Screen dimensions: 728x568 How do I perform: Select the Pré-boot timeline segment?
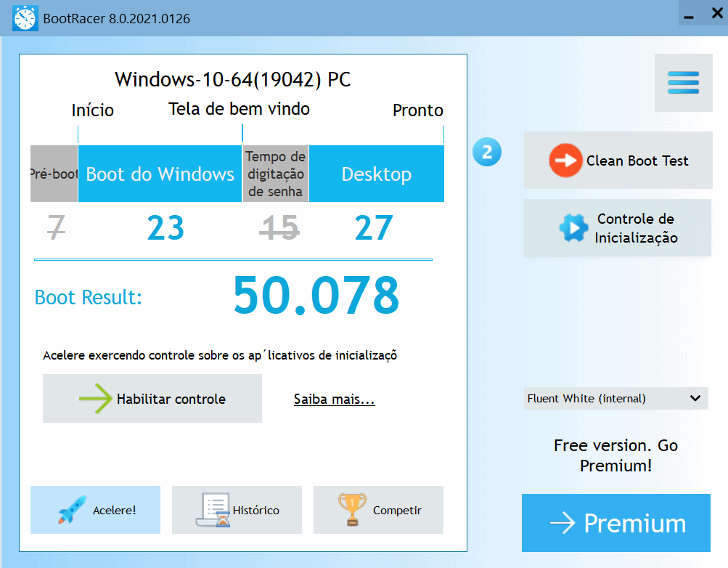click(x=54, y=174)
